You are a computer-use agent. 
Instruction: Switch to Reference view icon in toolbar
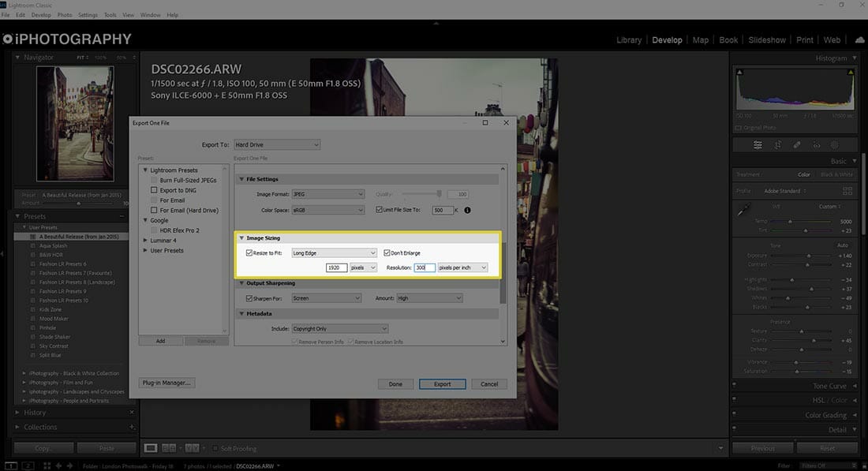170,448
